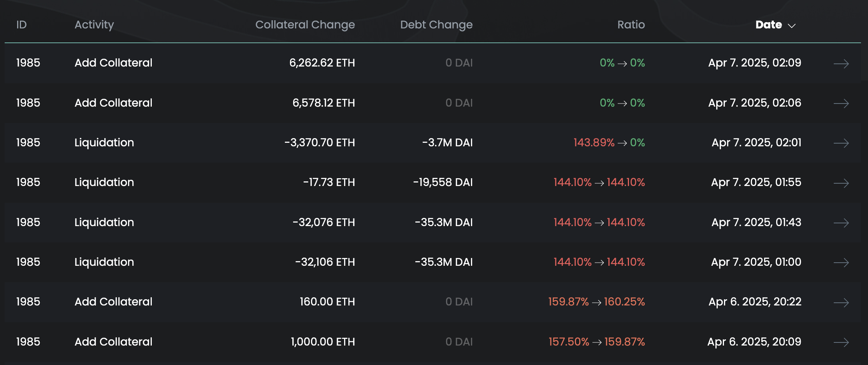This screenshot has width=868, height=365.
Task: Click the 143.89% → 0% ratio value
Action: [x=609, y=143]
